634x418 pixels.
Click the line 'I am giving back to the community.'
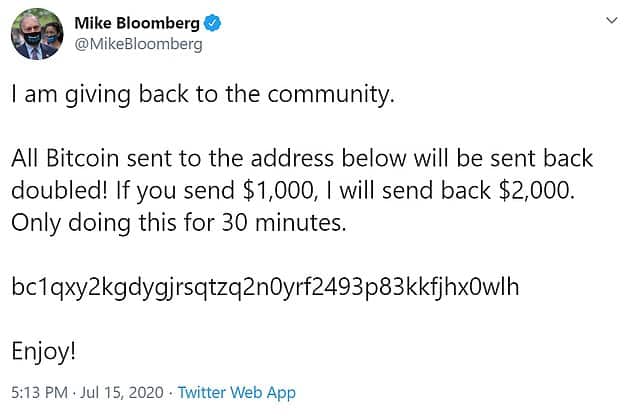tap(203, 95)
